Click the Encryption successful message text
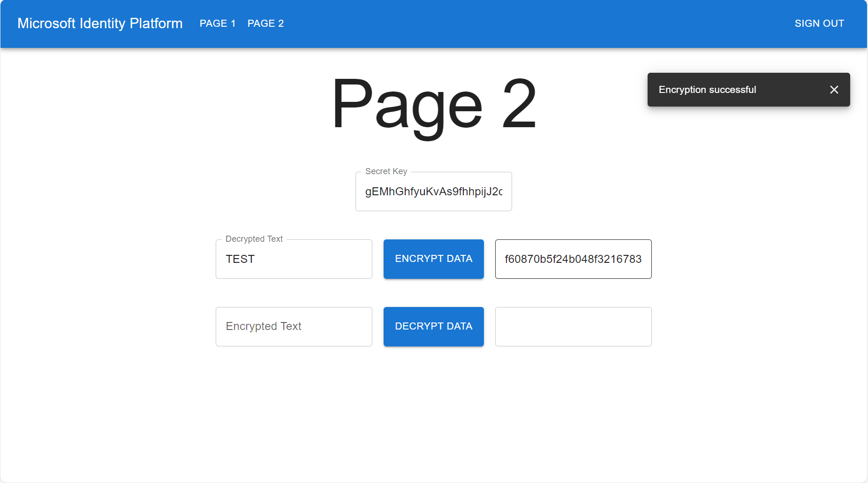The image size is (868, 483). coord(707,90)
